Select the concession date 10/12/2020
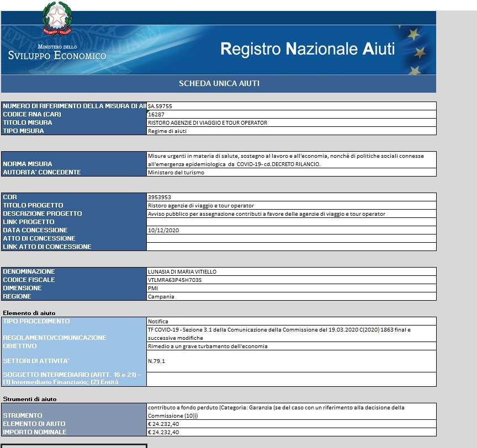Viewport: 477px width, 448px height. tap(291, 230)
